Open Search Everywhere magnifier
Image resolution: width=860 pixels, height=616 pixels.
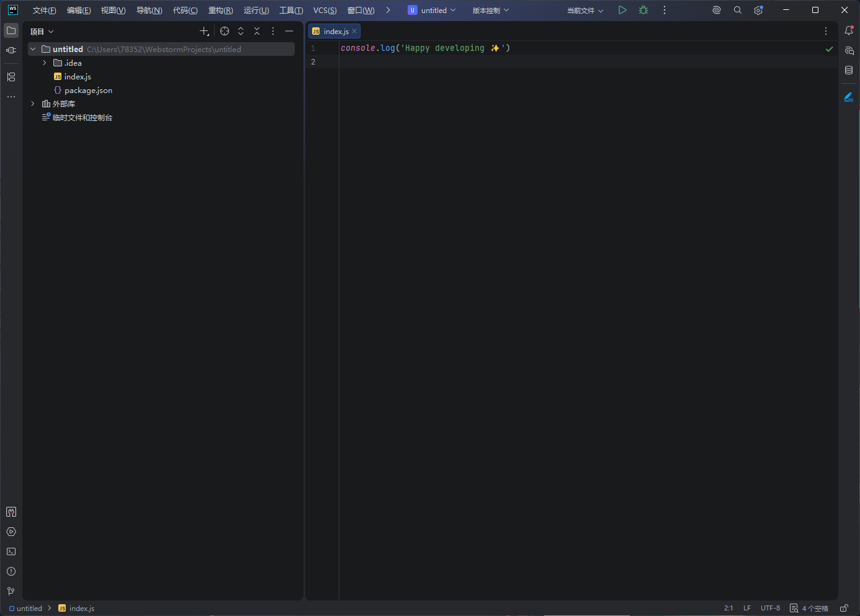(x=738, y=10)
